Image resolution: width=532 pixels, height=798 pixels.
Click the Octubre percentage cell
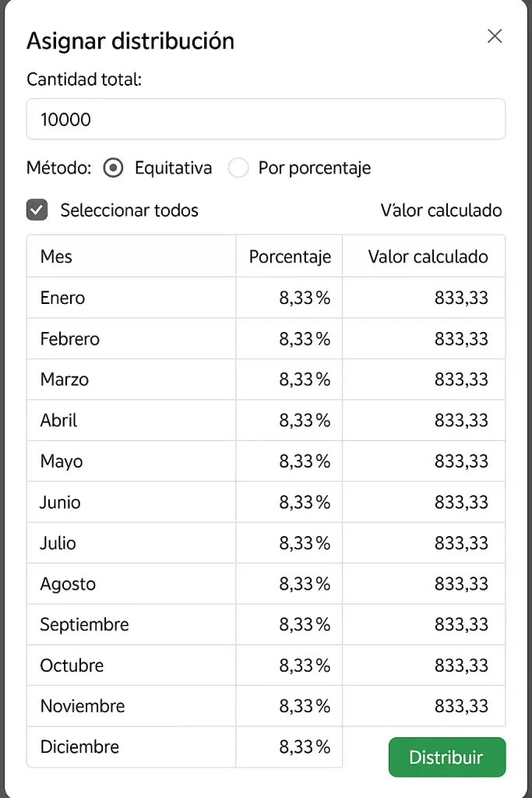tap(305, 666)
